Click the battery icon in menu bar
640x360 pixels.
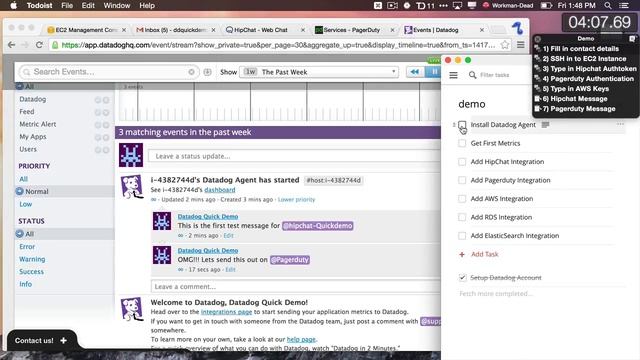[546, 5]
